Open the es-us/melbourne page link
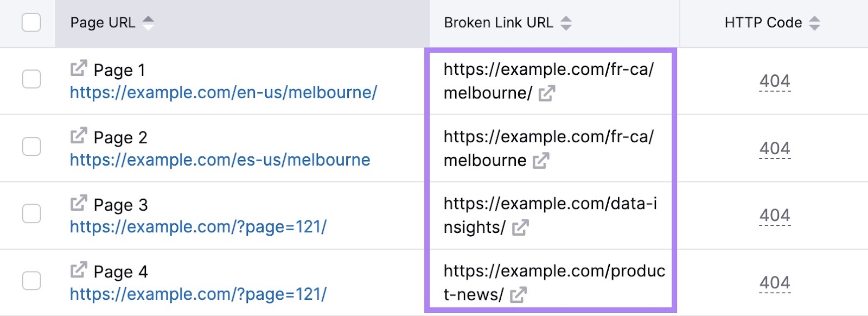The image size is (868, 316). click(x=220, y=160)
